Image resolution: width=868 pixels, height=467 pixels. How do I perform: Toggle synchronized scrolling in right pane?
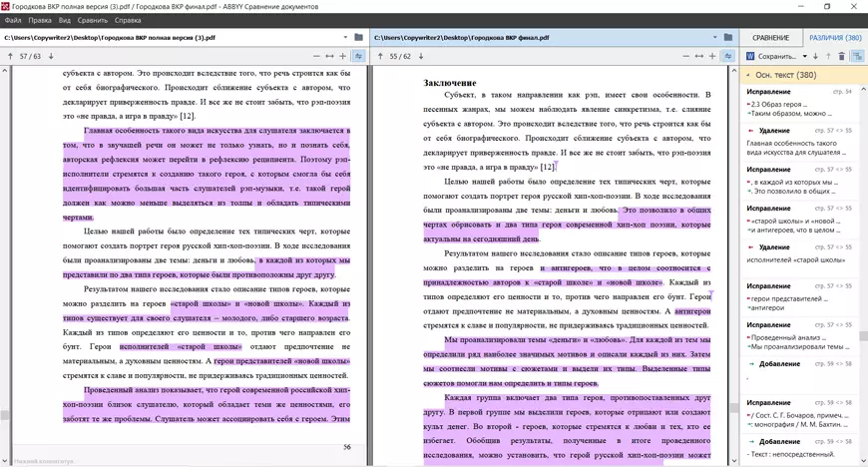pos(728,56)
